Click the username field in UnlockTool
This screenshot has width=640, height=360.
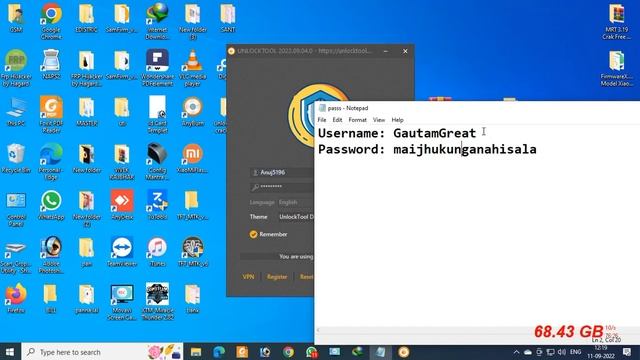(282, 173)
